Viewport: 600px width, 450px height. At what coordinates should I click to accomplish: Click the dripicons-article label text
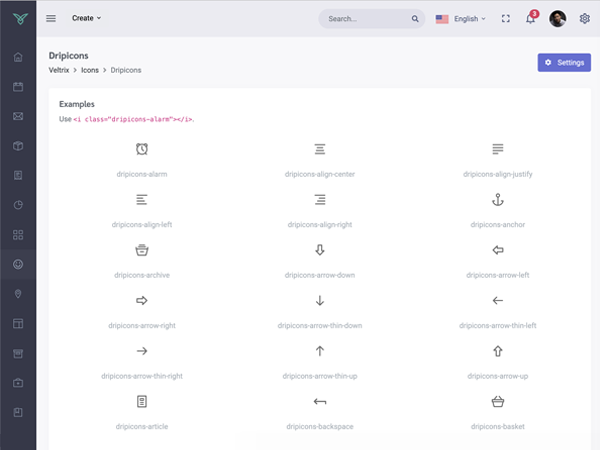(142, 427)
